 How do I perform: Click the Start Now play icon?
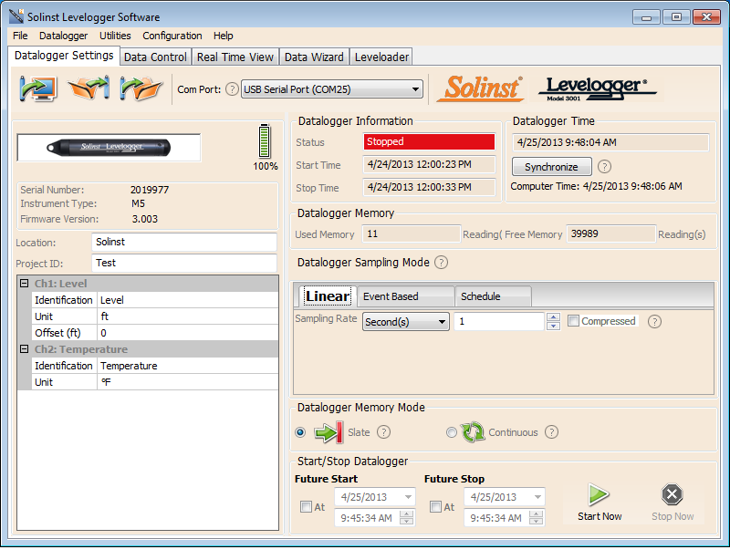pos(599,494)
